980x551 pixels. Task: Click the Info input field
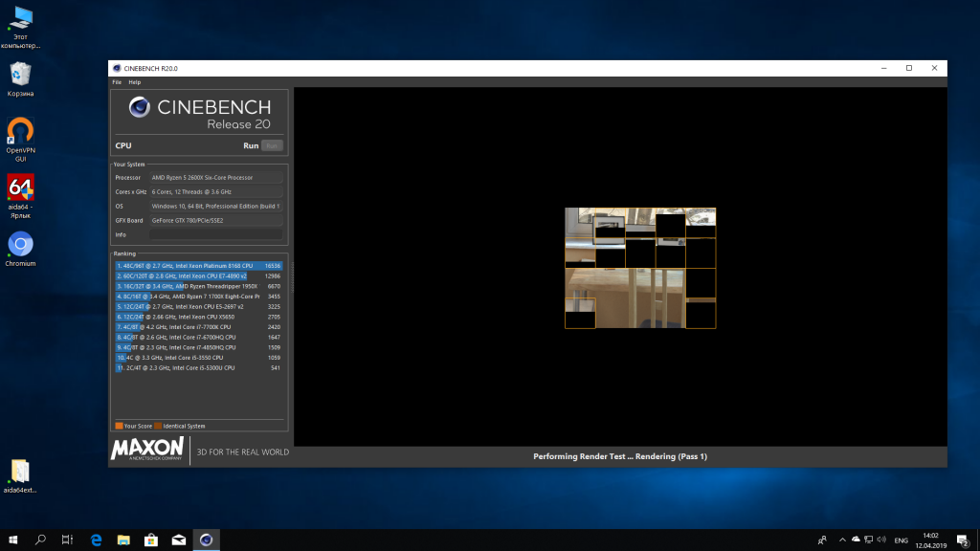click(x=215, y=234)
